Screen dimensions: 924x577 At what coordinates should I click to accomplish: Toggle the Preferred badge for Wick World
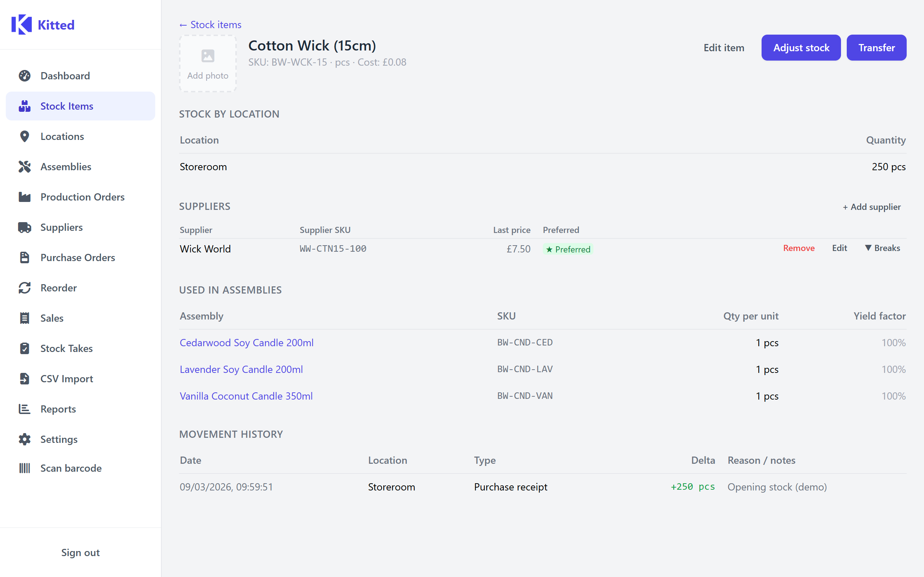[568, 249]
